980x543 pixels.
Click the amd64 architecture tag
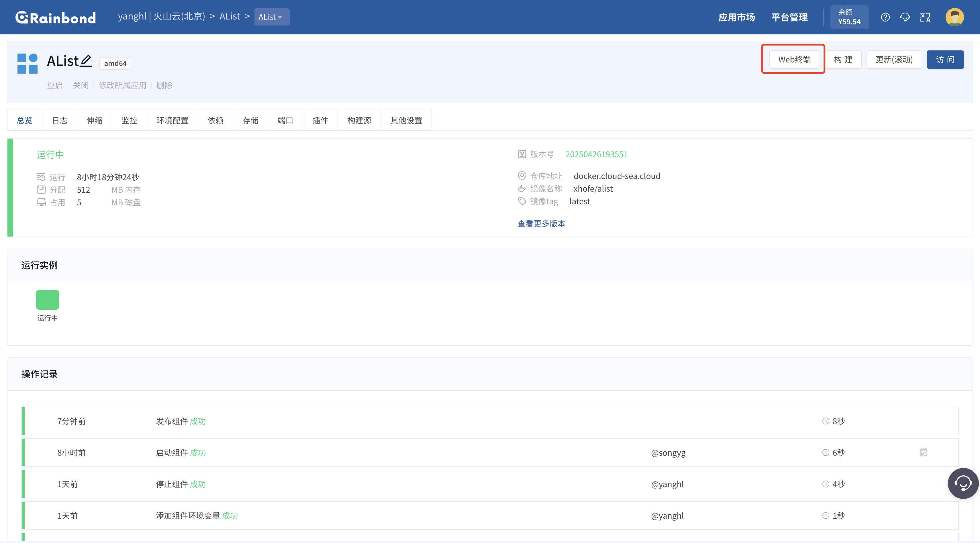[x=115, y=63]
